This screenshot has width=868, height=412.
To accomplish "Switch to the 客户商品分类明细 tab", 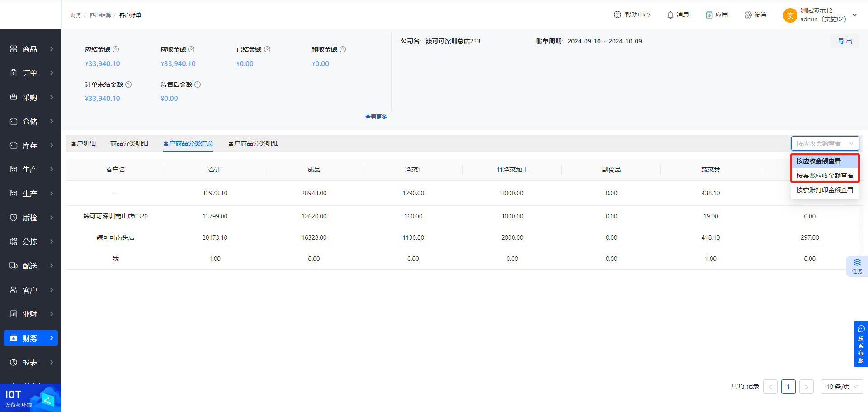I will point(253,143).
